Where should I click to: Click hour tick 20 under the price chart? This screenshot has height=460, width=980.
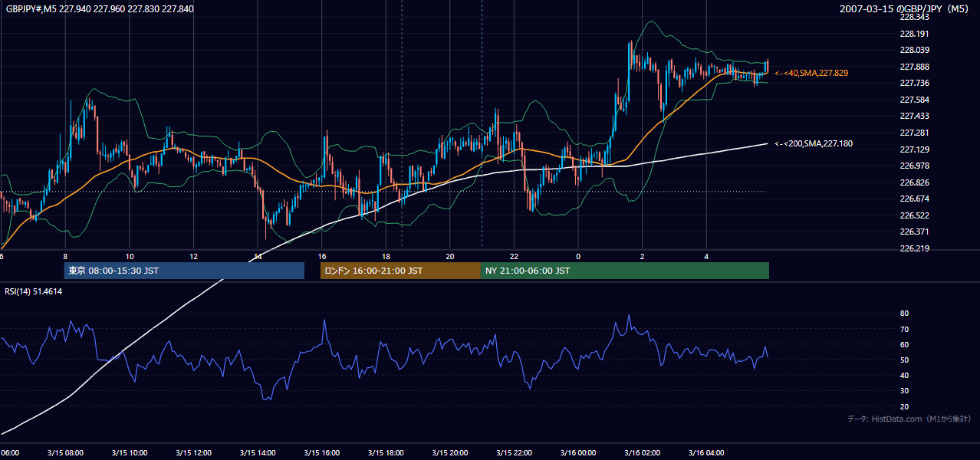point(450,256)
